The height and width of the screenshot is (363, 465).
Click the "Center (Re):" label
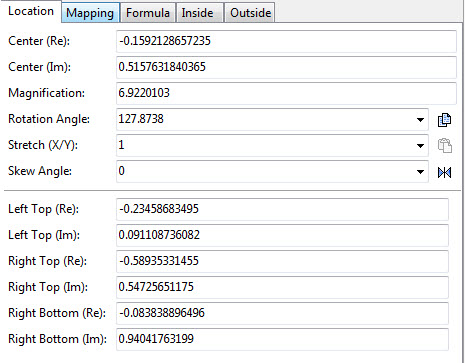pyautogui.click(x=39, y=41)
